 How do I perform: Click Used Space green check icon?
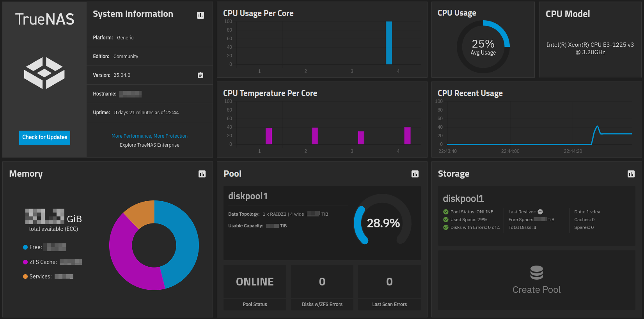click(x=446, y=220)
